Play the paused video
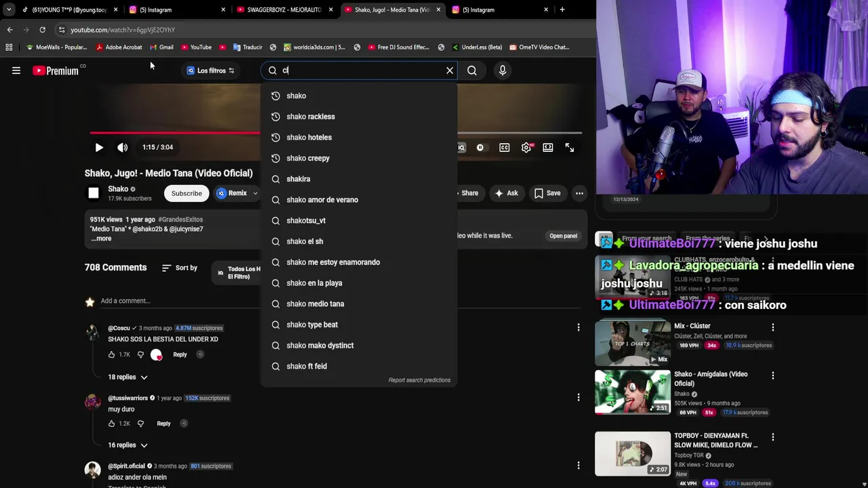Image resolution: width=868 pixels, height=488 pixels. pyautogui.click(x=99, y=147)
